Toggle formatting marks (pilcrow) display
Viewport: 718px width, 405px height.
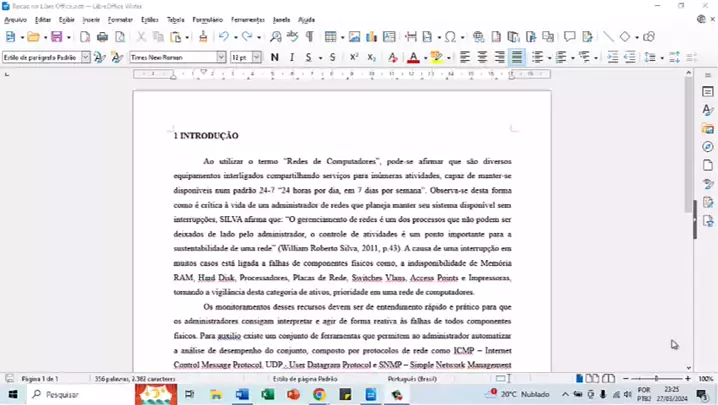pos(309,37)
